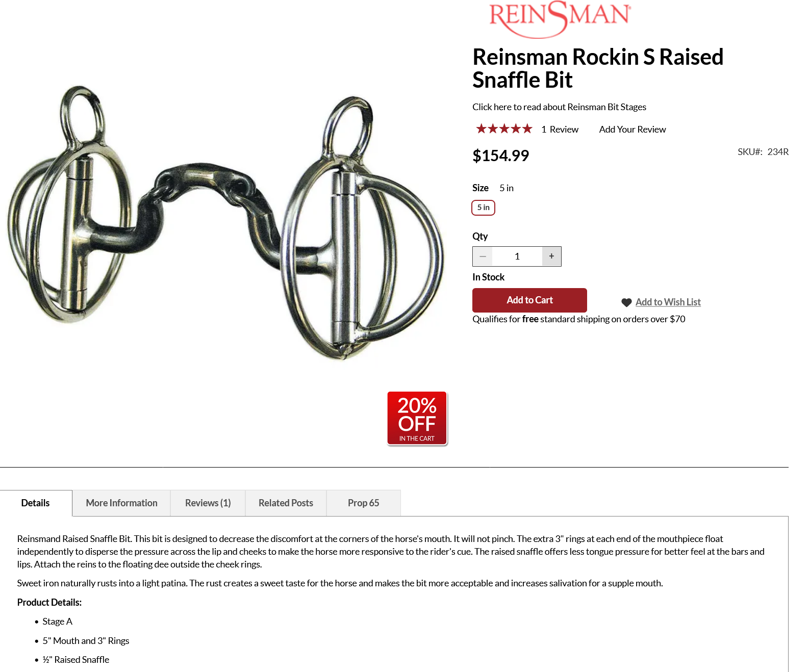Open the Reviews (1) tab

(208, 503)
